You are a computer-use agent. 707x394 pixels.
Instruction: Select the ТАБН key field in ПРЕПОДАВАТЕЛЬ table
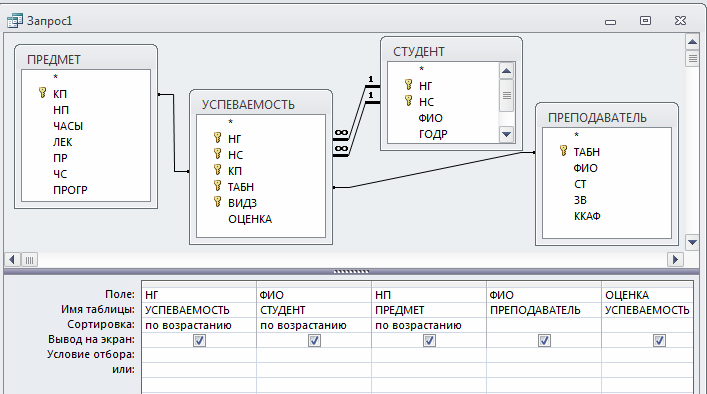[x=586, y=152]
